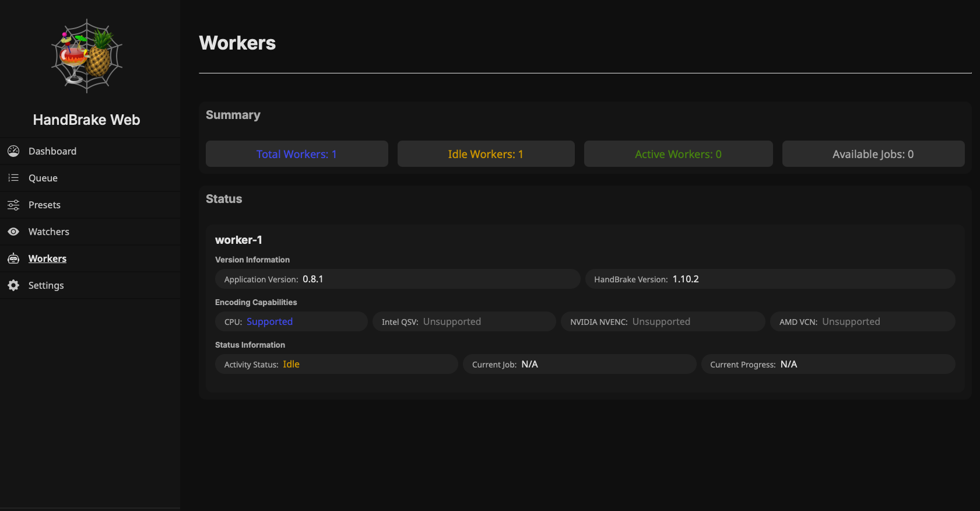Click the Available Jobs summary tile
Screen dimensions: 980x511
pos(873,154)
